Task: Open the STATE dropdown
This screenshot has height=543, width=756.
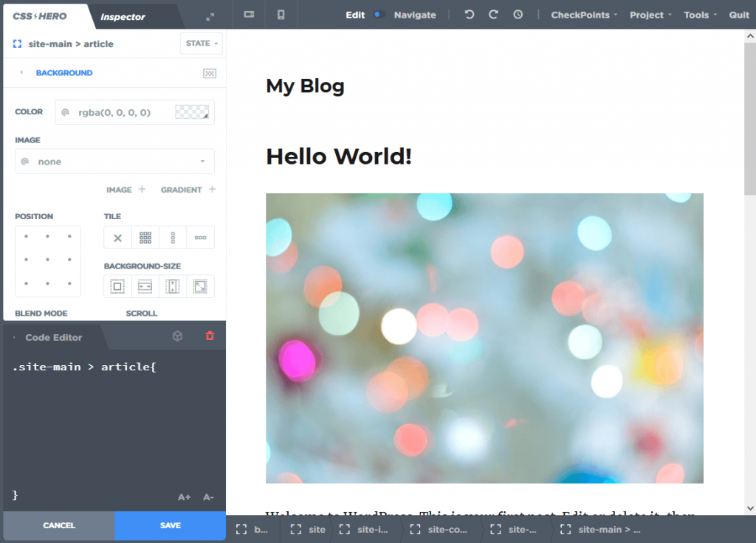Action: pyautogui.click(x=201, y=44)
